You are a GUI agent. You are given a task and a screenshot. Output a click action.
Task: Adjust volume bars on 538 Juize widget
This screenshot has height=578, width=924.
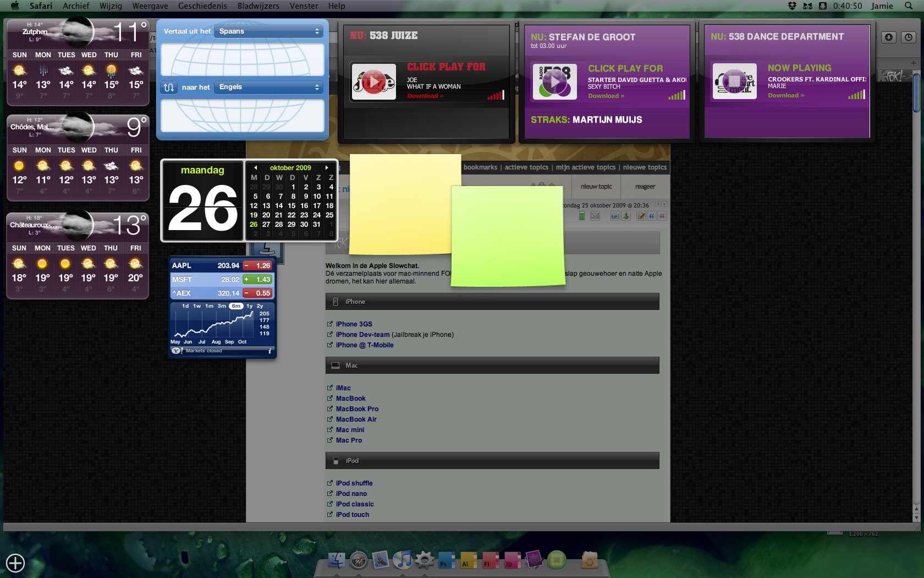pyautogui.click(x=496, y=95)
